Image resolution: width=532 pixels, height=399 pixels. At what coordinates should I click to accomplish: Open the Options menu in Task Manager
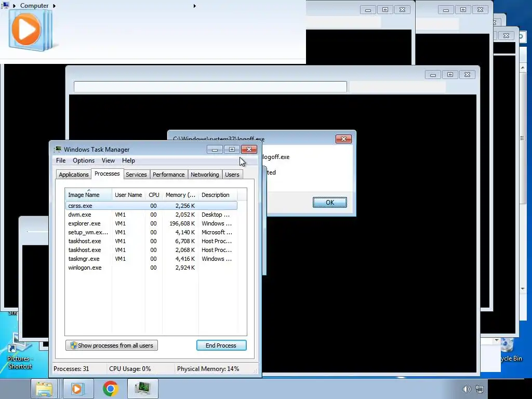84,161
